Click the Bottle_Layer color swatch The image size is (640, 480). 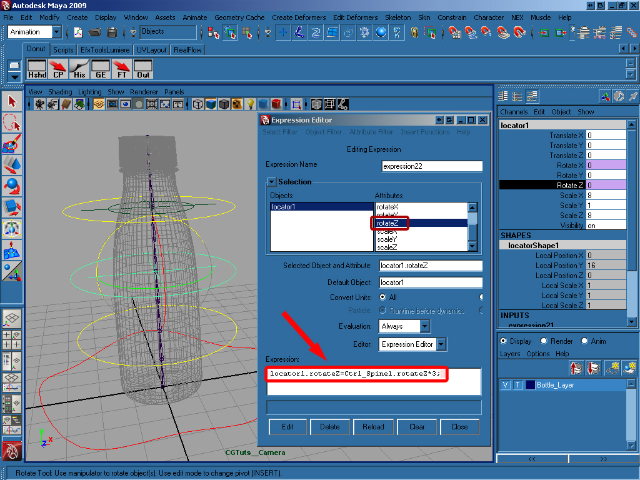click(x=528, y=384)
